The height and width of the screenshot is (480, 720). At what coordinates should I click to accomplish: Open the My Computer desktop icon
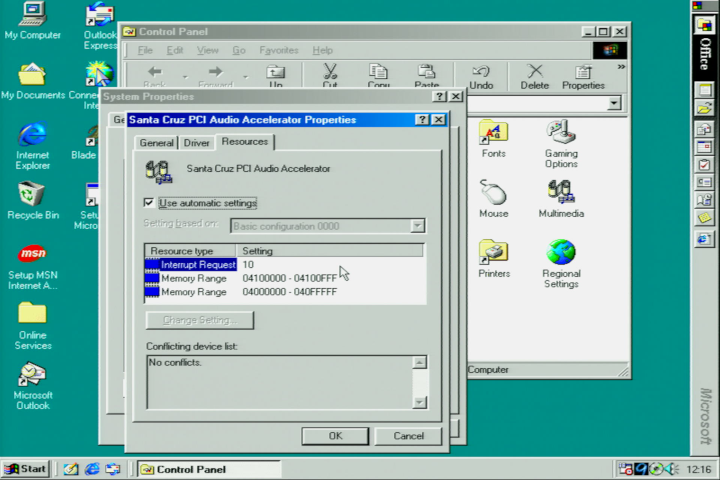coord(32,21)
